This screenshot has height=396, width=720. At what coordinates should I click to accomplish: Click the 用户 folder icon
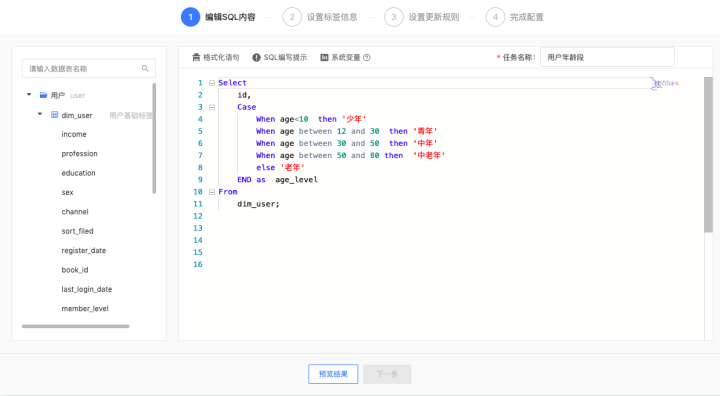click(43, 95)
